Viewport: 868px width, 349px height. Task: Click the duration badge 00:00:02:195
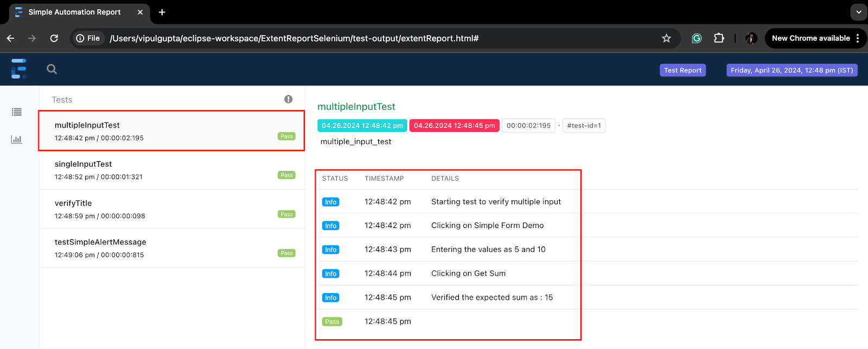528,125
